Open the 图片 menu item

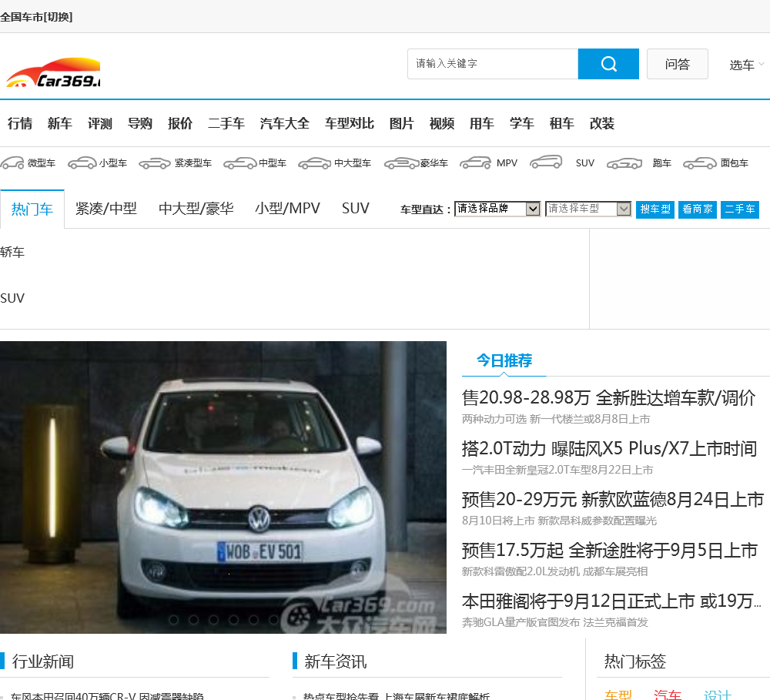402,123
